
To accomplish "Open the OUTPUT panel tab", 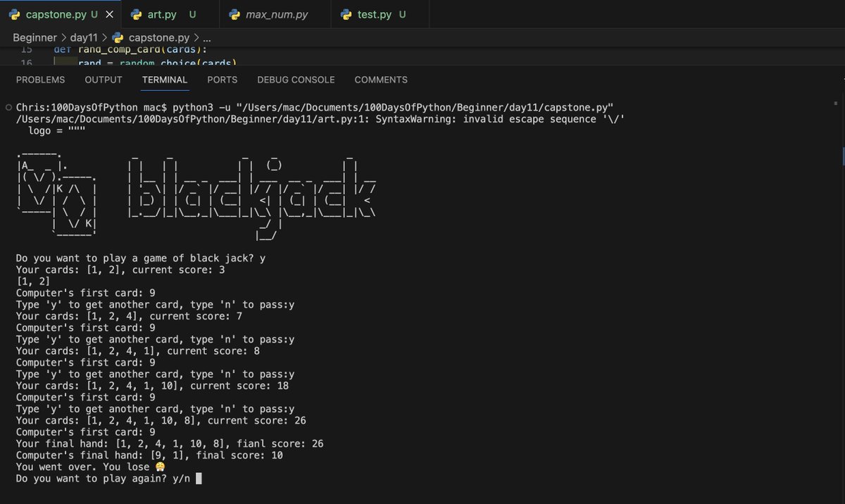I will (x=104, y=80).
